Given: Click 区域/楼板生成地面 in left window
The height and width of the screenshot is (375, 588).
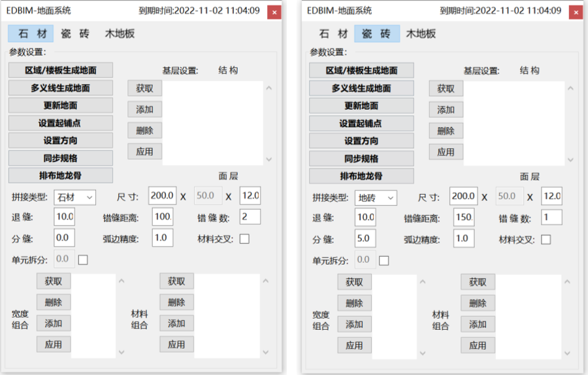Looking at the screenshot, I should tap(60, 70).
